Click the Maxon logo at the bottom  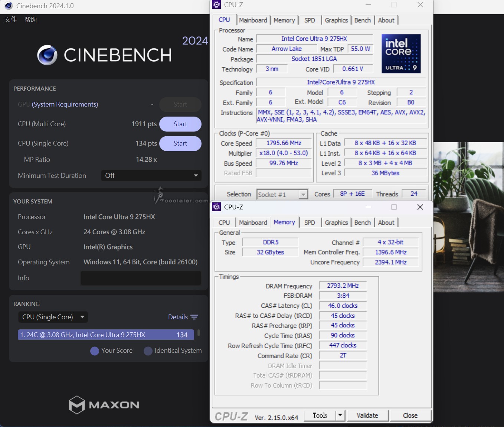tap(104, 405)
